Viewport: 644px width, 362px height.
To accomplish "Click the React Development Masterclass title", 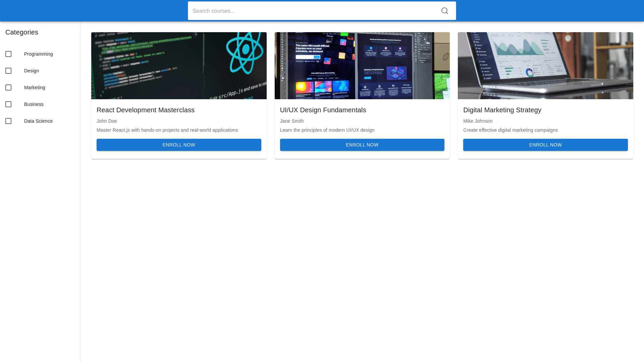I will [145, 110].
